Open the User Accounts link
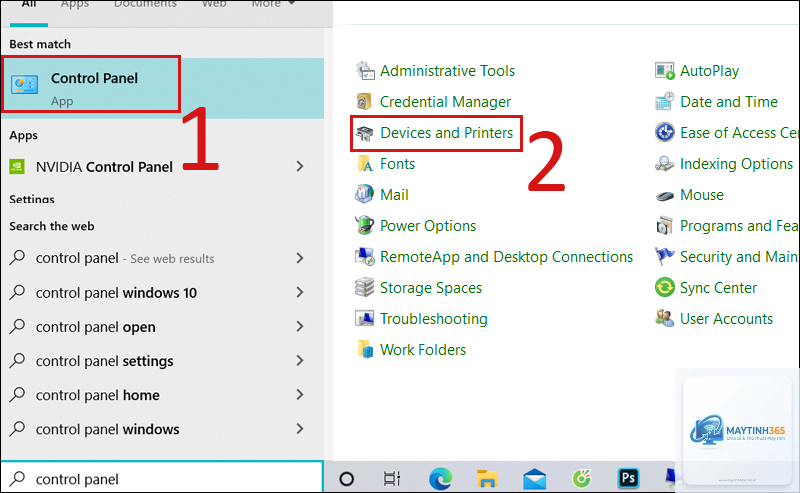The width and height of the screenshot is (800, 493). pos(727,319)
